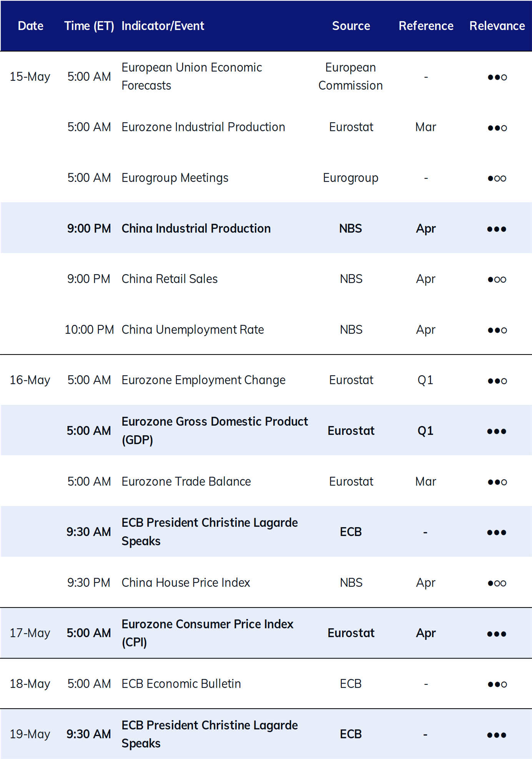Image resolution: width=532 pixels, height=759 pixels.
Task: Click the China Unemployment Rate event
Action: coord(193,330)
